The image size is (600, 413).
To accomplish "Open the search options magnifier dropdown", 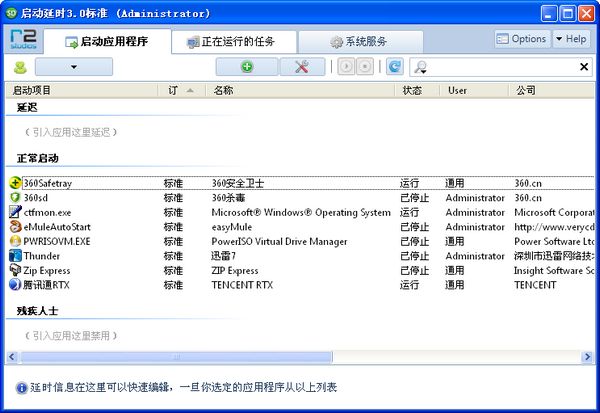I will point(421,67).
